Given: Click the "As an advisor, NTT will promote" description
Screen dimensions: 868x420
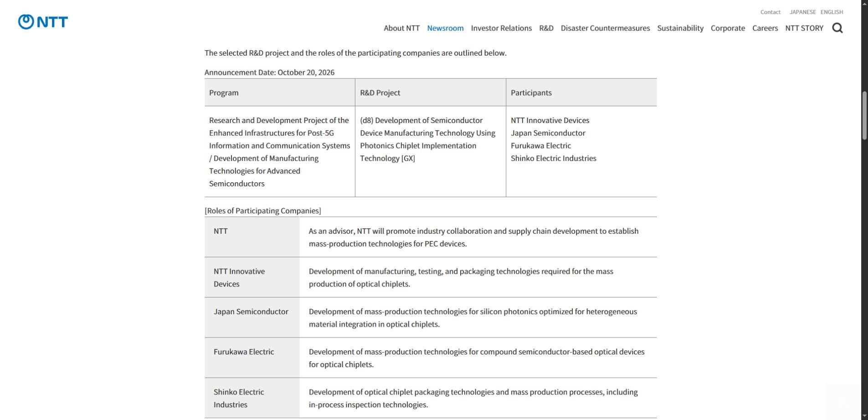Looking at the screenshot, I should coord(473,237).
